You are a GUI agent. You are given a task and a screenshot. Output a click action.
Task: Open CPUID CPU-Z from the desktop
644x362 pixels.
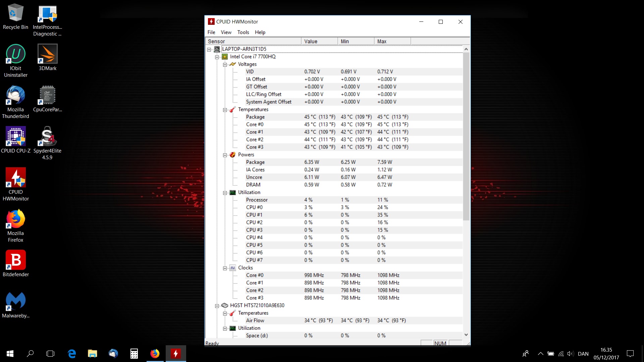(x=15, y=136)
